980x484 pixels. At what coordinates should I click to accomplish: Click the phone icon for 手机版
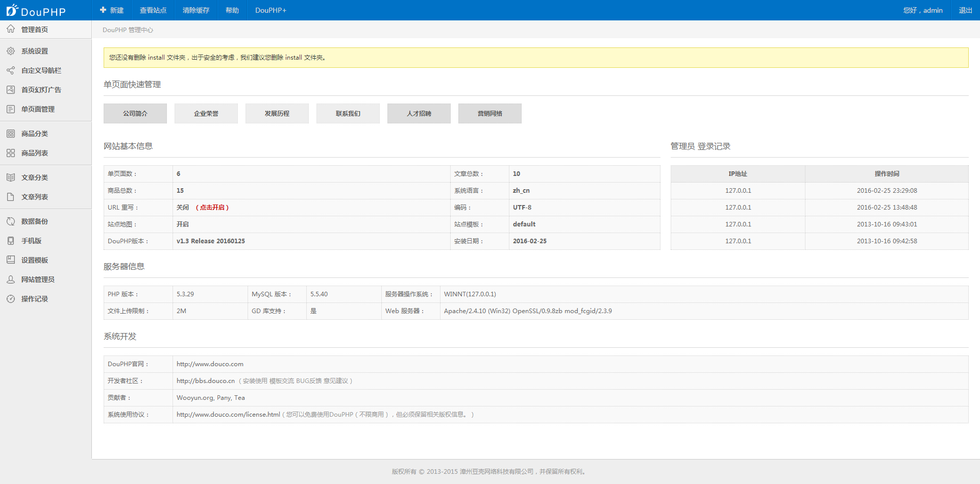11,241
